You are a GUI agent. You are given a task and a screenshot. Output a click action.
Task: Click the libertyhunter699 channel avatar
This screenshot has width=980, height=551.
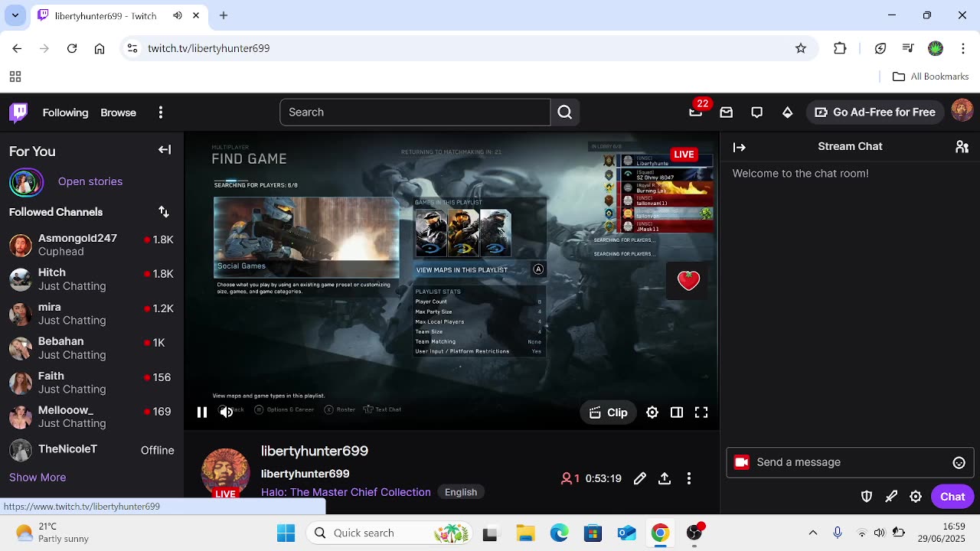[225, 472]
